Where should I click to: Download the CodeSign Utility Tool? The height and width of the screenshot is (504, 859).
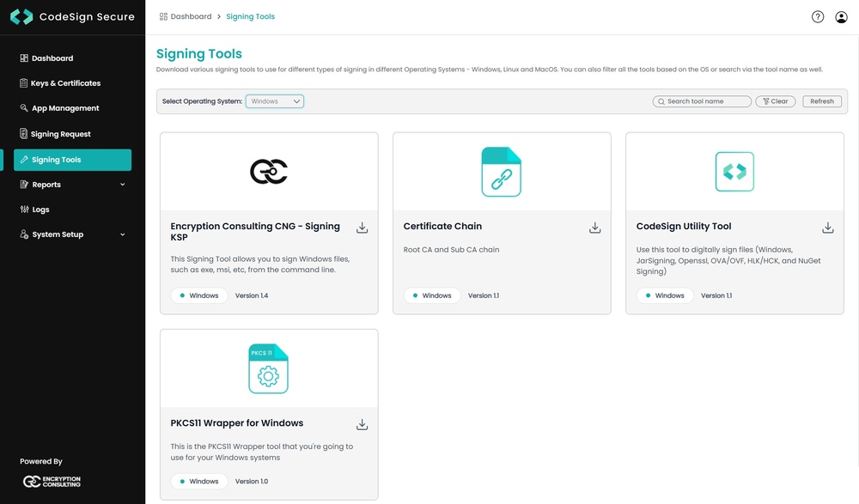coord(828,228)
